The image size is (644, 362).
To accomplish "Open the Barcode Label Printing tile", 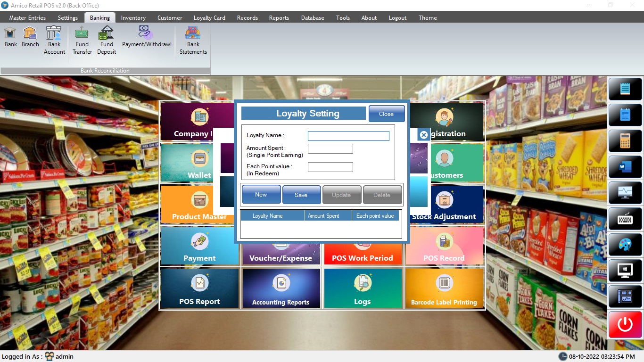I will click(444, 288).
